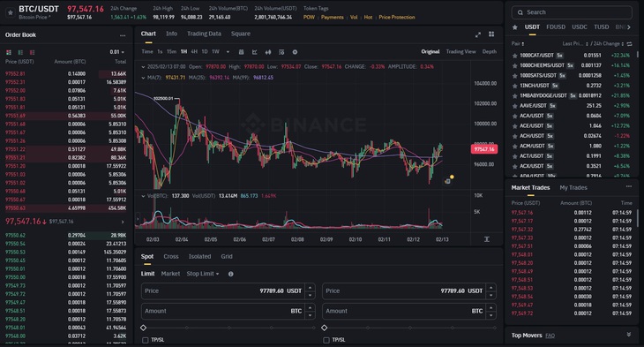The height and width of the screenshot is (347, 644).
Task: Open the order type info icon
Action: click(x=231, y=274)
